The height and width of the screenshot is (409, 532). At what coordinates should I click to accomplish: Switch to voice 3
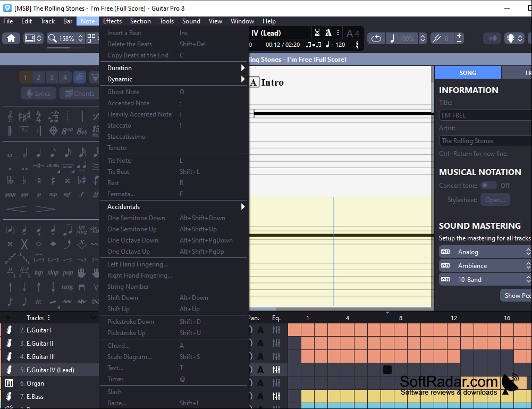(52, 78)
